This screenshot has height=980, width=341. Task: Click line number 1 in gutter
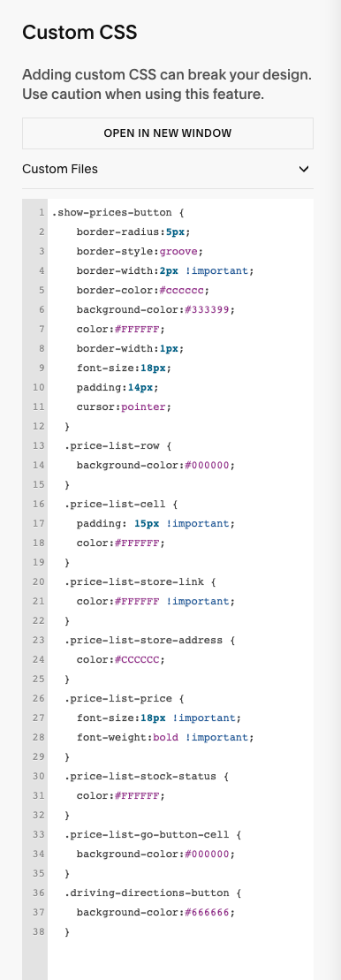tap(42, 212)
